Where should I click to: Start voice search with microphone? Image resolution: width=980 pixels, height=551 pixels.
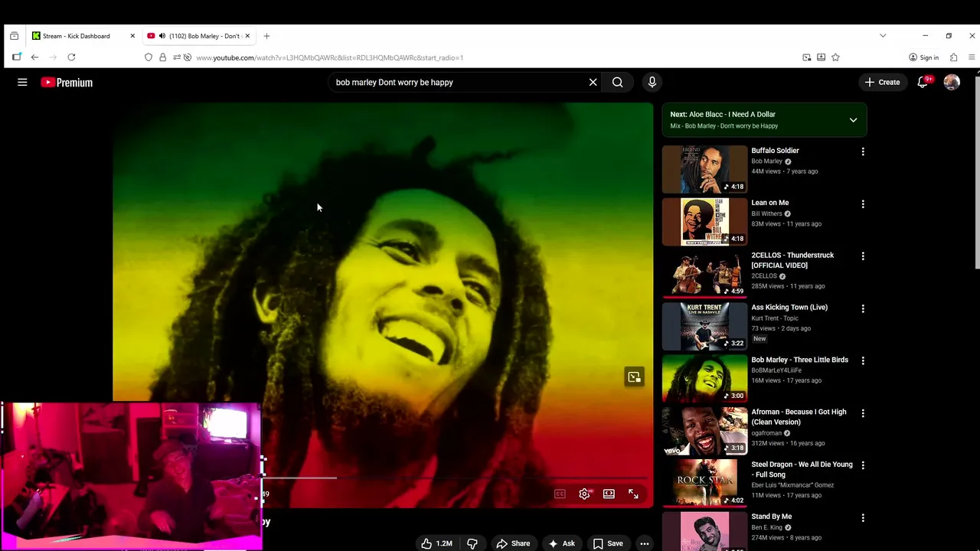click(x=652, y=82)
